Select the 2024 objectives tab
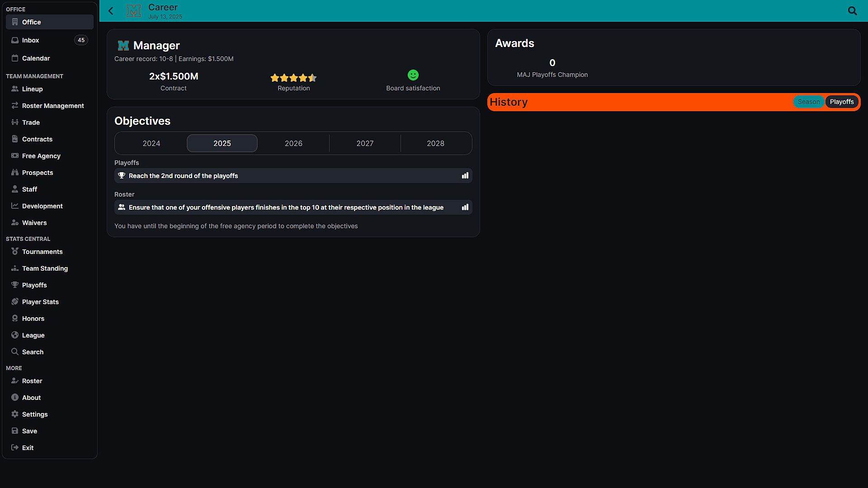868x488 pixels. 151,143
